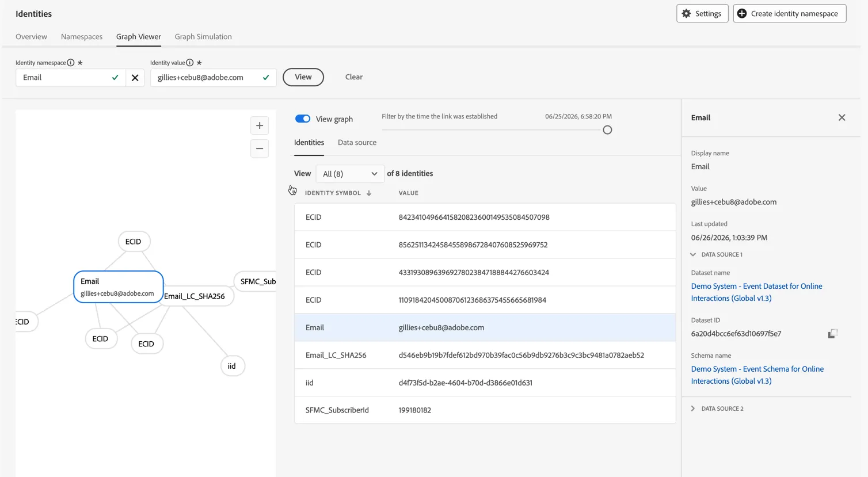The height and width of the screenshot is (477, 868).
Task: Click the Identity value input field
Action: tap(214, 77)
